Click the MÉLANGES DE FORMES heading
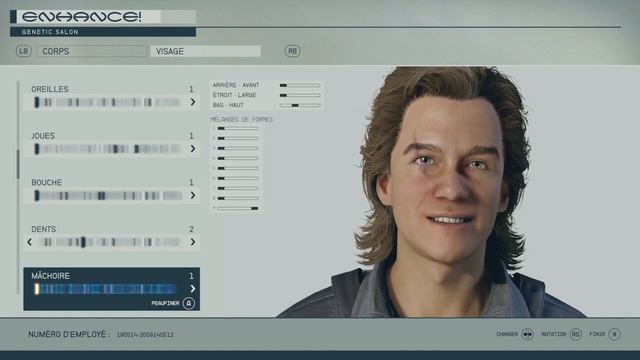The image size is (640, 360). [x=242, y=119]
